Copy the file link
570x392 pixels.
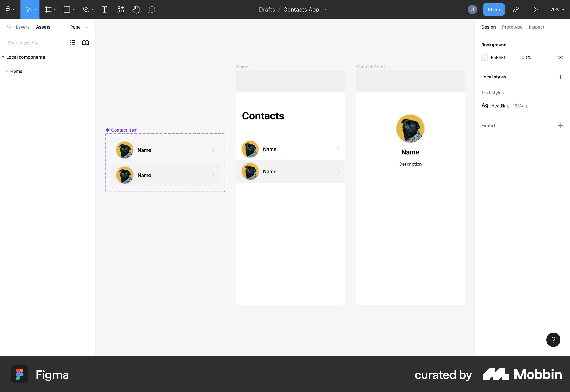[x=516, y=9]
